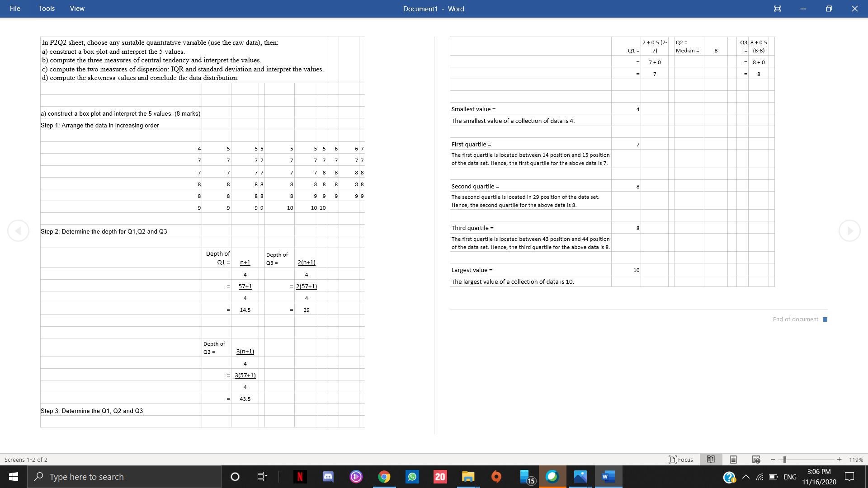This screenshot has width=868, height=488.
Task: Open Google Chrome from taskbar
Action: coord(384,477)
